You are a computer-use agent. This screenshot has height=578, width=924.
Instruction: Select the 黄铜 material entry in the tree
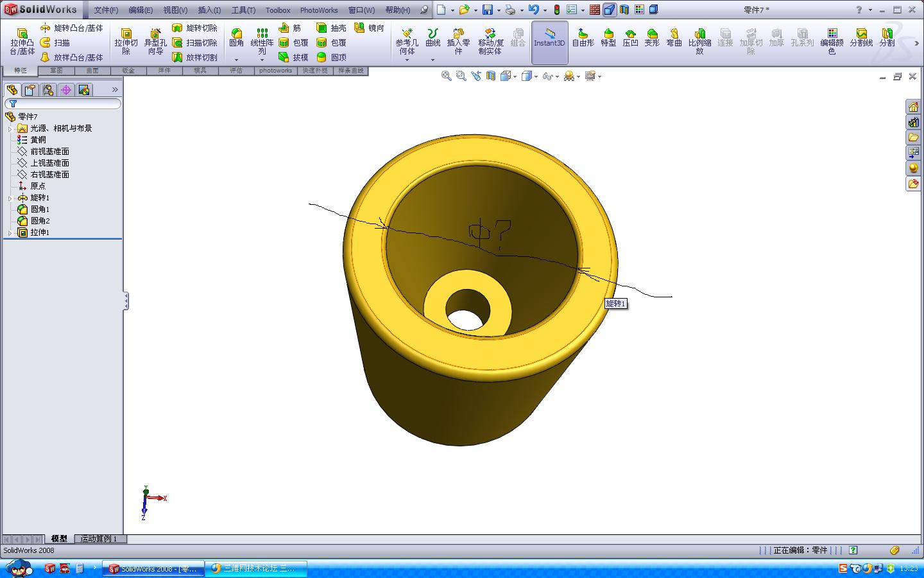point(38,140)
